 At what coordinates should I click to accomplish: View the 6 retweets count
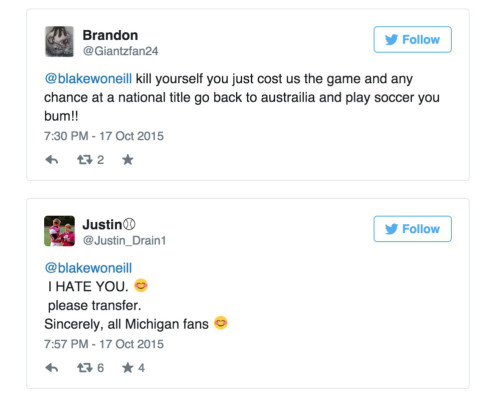tap(100, 368)
